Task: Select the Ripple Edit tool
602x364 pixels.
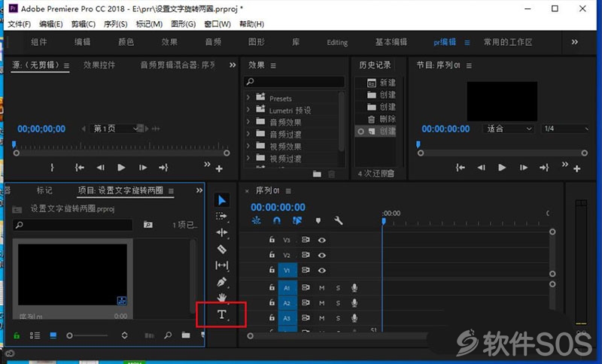Action: click(x=221, y=232)
